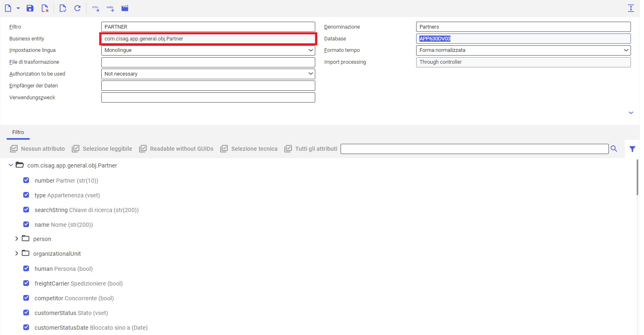Screen dimensions: 644x335
Task: Toggle customerStatus Stato checkbox
Action: (26, 313)
